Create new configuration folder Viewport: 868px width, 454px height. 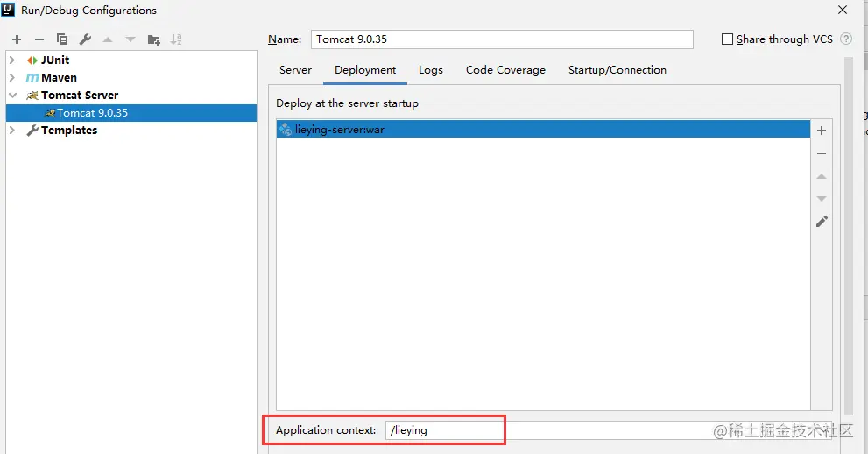click(x=154, y=39)
